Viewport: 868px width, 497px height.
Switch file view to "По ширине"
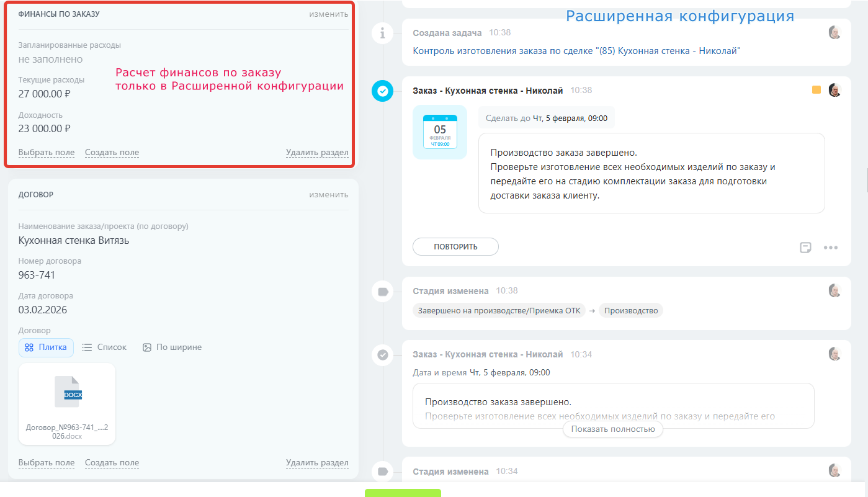(x=172, y=347)
